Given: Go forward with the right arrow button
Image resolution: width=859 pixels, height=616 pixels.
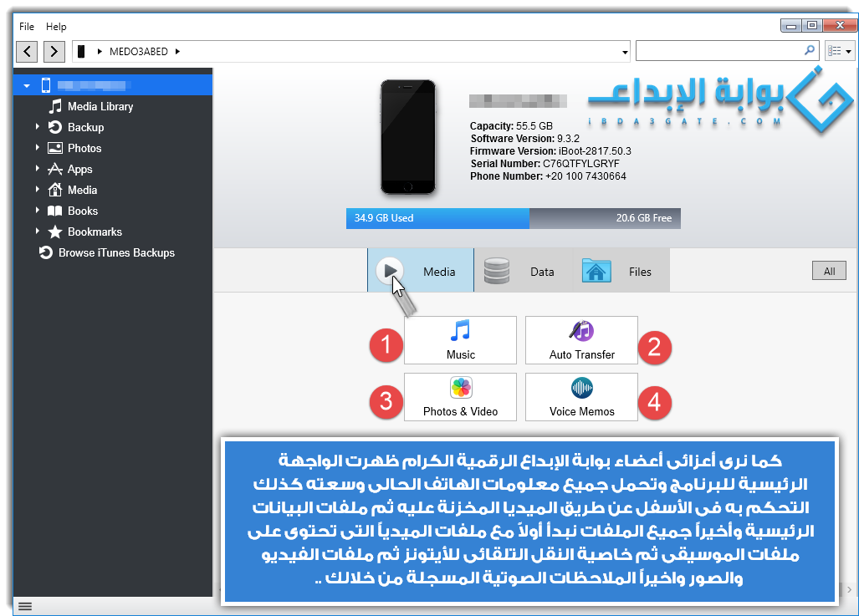Looking at the screenshot, I should point(54,52).
